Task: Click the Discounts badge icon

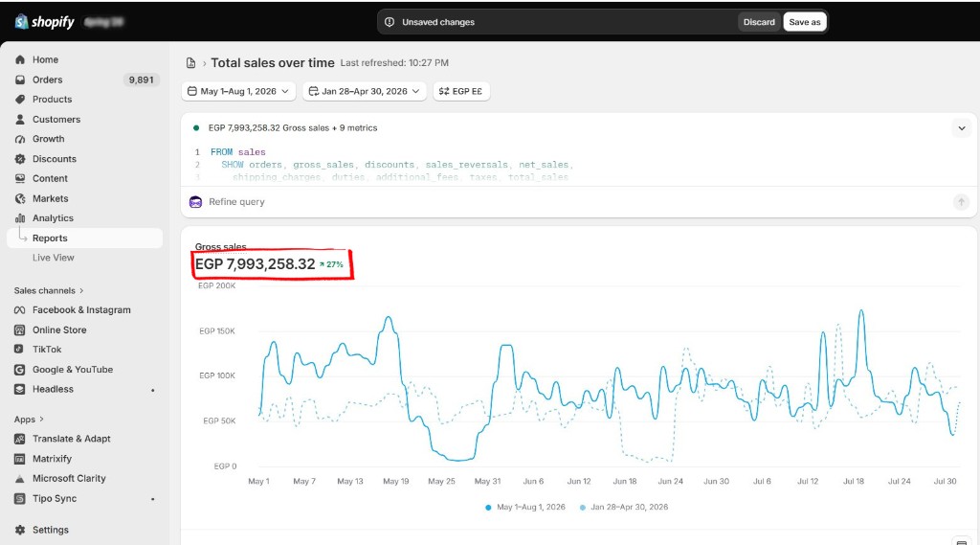Action: pyautogui.click(x=20, y=159)
